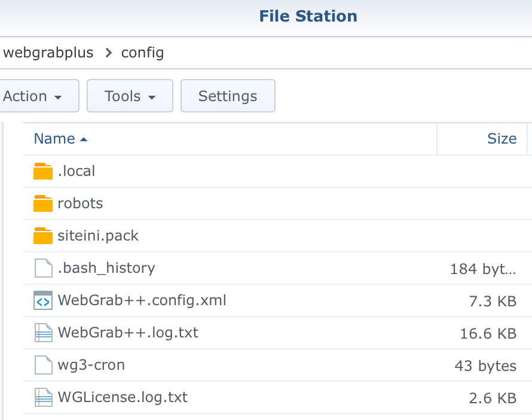
Task: Click the 16.6 KB size value
Action: click(x=488, y=333)
